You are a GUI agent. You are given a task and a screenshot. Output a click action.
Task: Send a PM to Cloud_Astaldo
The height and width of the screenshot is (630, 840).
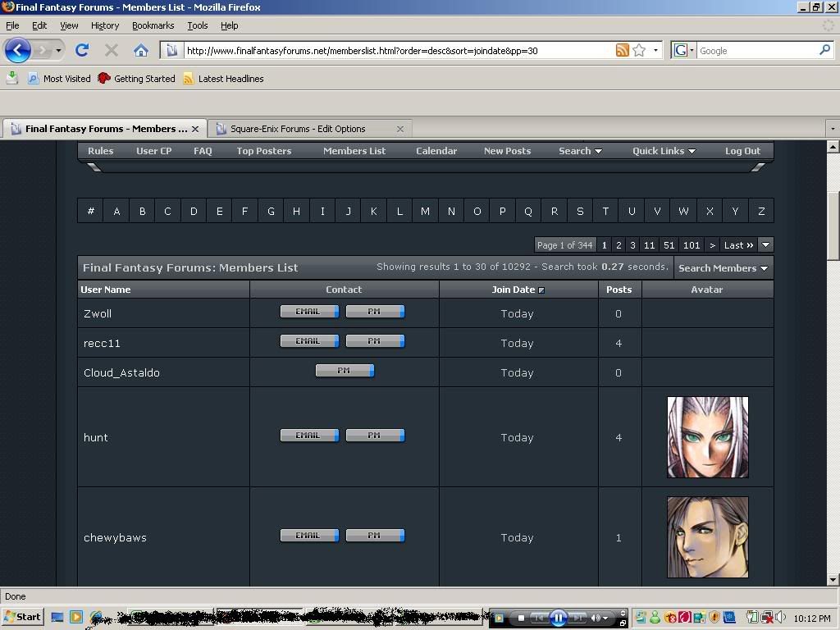345,370
